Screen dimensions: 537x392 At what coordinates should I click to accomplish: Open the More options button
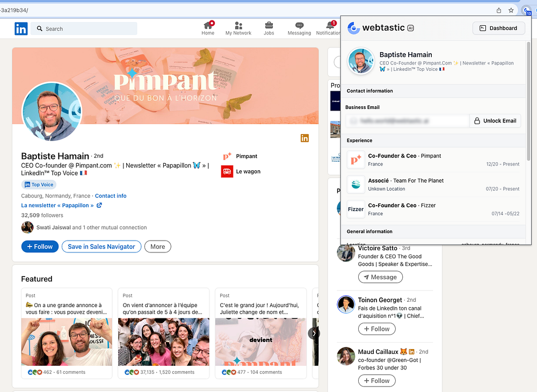pos(157,246)
